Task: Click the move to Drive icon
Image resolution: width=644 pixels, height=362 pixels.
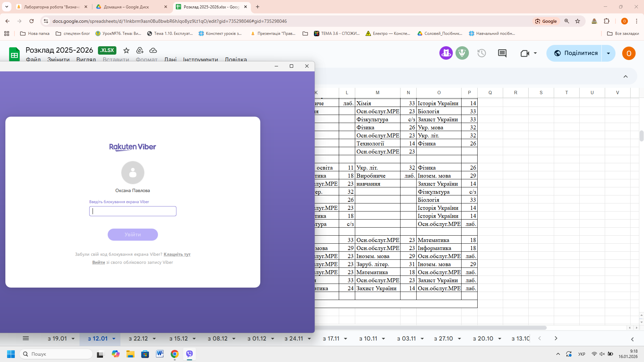Action: click(x=140, y=50)
